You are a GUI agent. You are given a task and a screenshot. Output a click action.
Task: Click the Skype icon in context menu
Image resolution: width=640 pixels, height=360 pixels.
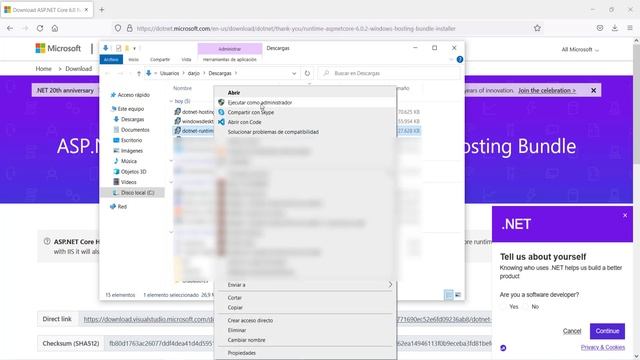(x=221, y=112)
